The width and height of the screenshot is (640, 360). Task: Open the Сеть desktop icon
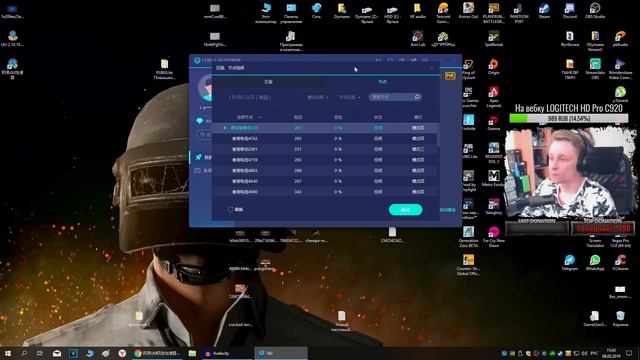coord(316,11)
